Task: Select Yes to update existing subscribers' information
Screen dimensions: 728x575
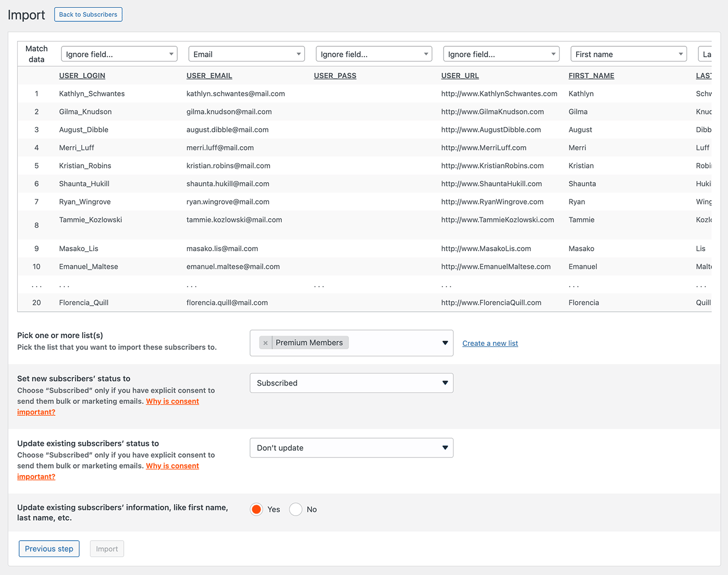Action: (256, 509)
